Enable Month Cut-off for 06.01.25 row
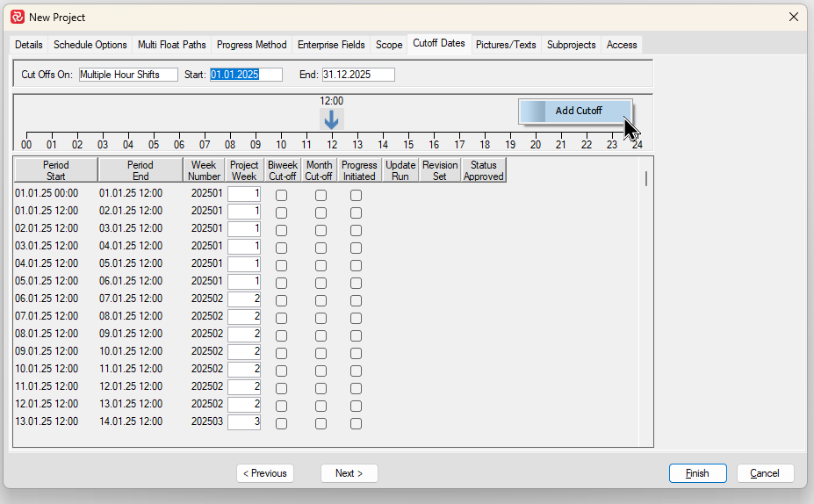 321,300
